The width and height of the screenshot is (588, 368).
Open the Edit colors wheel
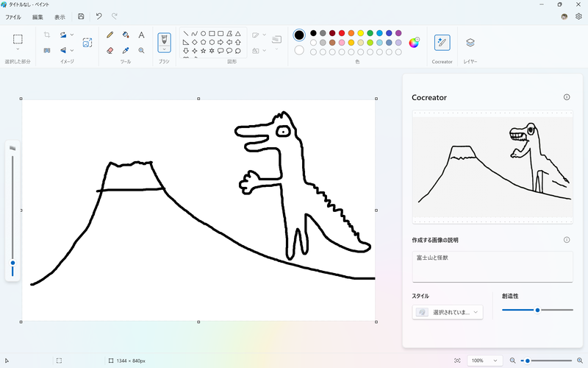pyautogui.click(x=414, y=43)
